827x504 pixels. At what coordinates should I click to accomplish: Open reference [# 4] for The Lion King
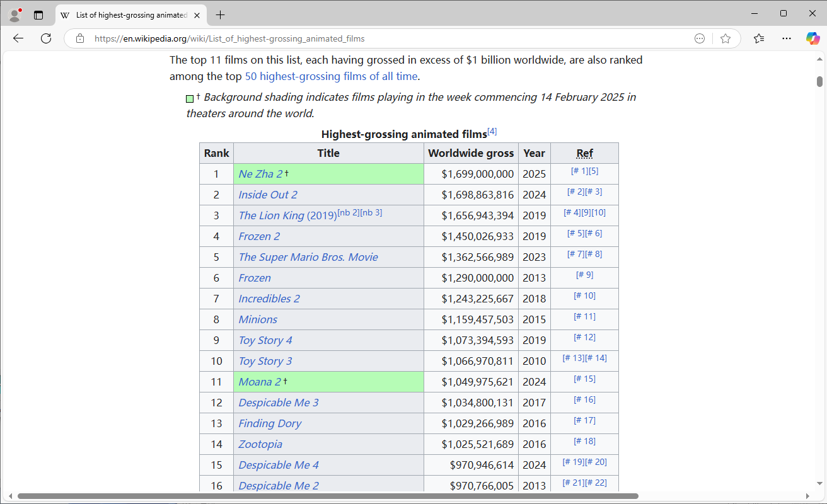click(x=572, y=213)
